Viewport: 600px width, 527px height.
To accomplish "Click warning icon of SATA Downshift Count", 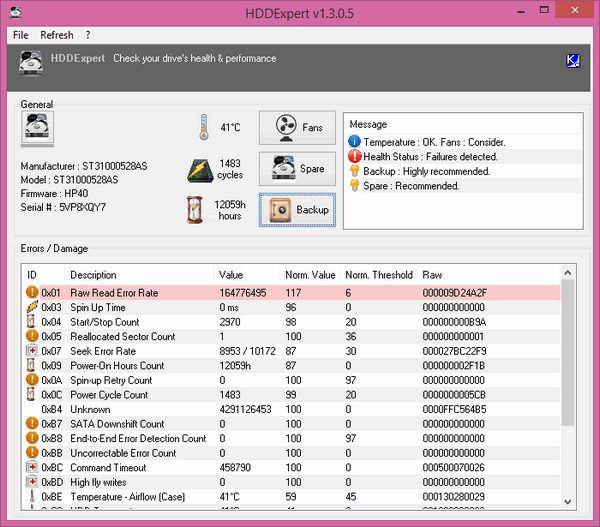I will click(x=32, y=423).
